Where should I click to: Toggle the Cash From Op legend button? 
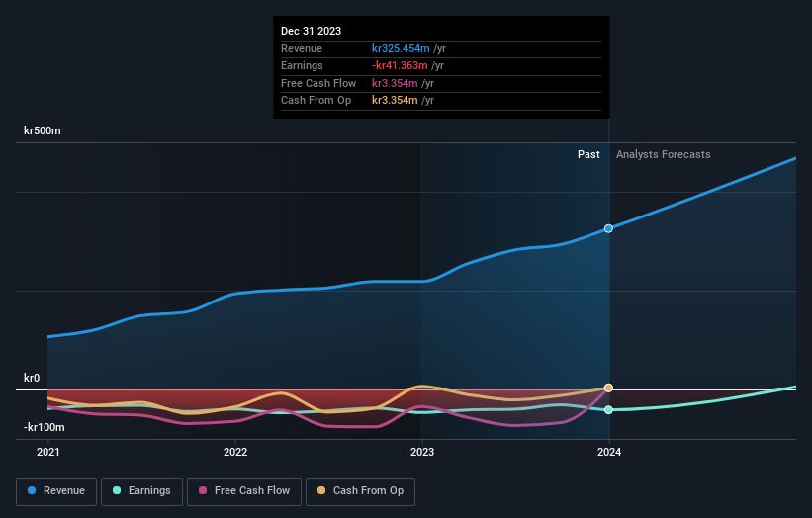[x=360, y=491]
